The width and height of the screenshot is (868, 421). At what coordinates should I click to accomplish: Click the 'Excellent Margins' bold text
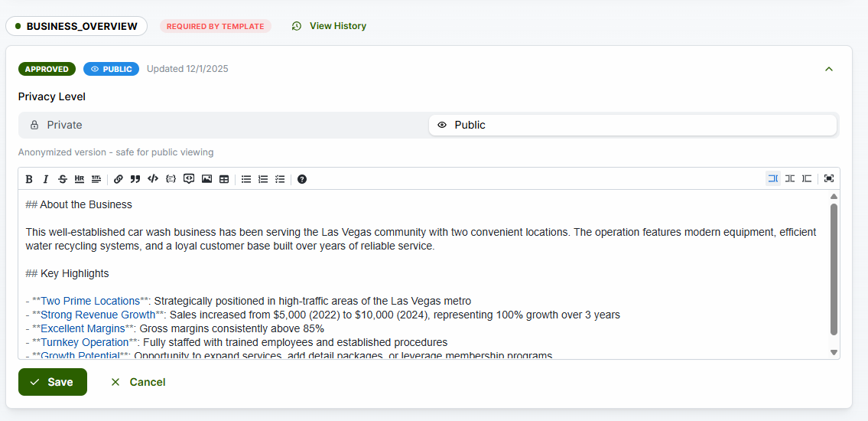click(83, 328)
